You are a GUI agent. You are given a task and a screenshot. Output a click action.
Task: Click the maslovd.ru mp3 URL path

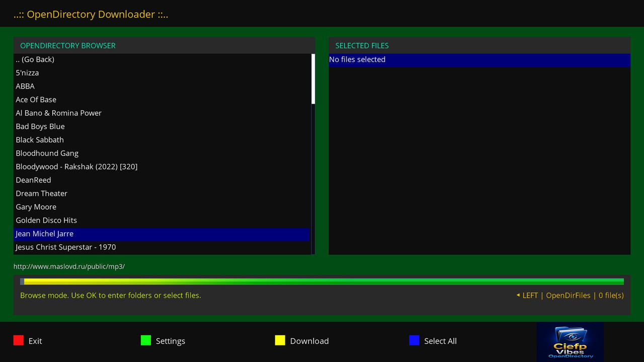click(x=69, y=266)
